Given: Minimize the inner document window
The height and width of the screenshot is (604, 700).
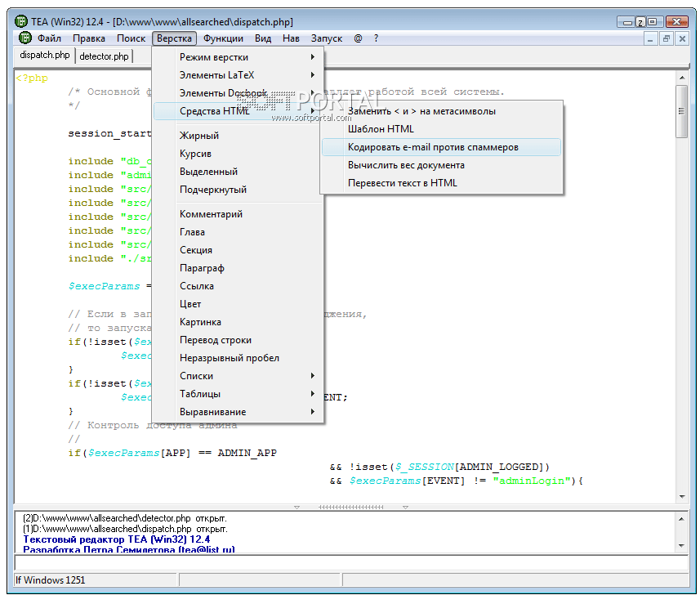Looking at the screenshot, I should (651, 38).
